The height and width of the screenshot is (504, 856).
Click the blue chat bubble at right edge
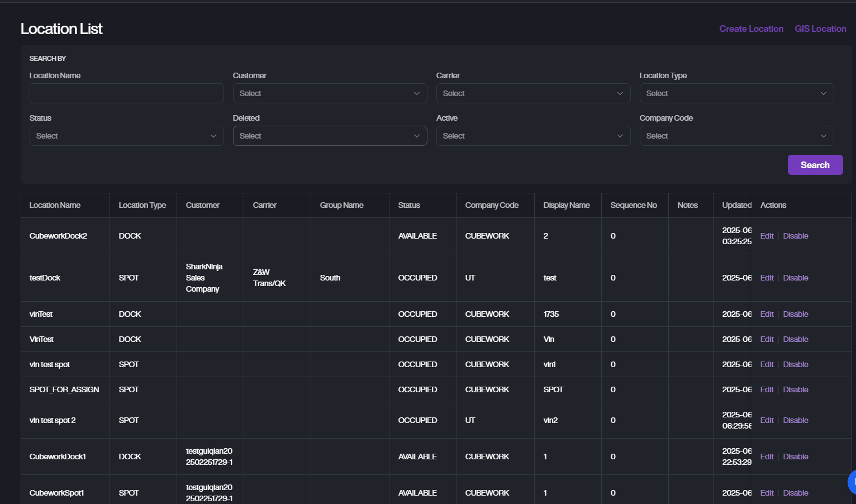pyautogui.click(x=852, y=482)
